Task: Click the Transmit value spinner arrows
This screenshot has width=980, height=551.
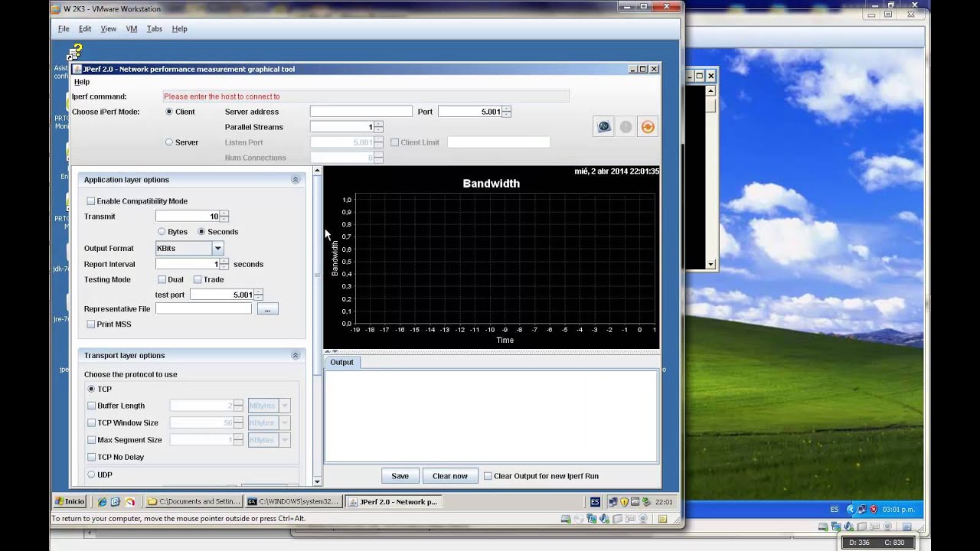Action: pos(224,217)
